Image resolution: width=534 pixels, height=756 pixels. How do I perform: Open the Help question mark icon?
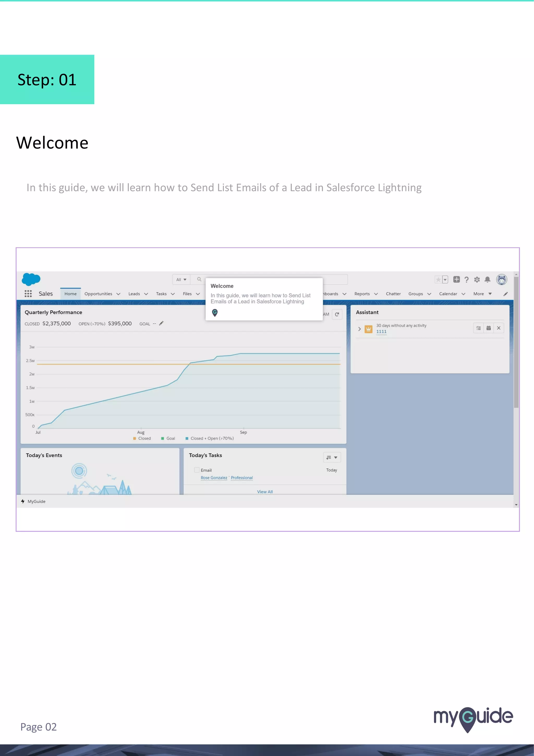[466, 280]
